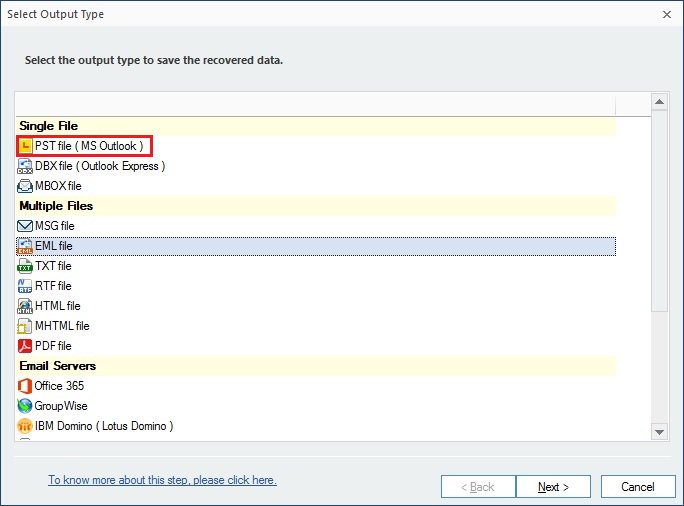Select EML file list entry
Viewport: 684px width, 506px height.
54,246
